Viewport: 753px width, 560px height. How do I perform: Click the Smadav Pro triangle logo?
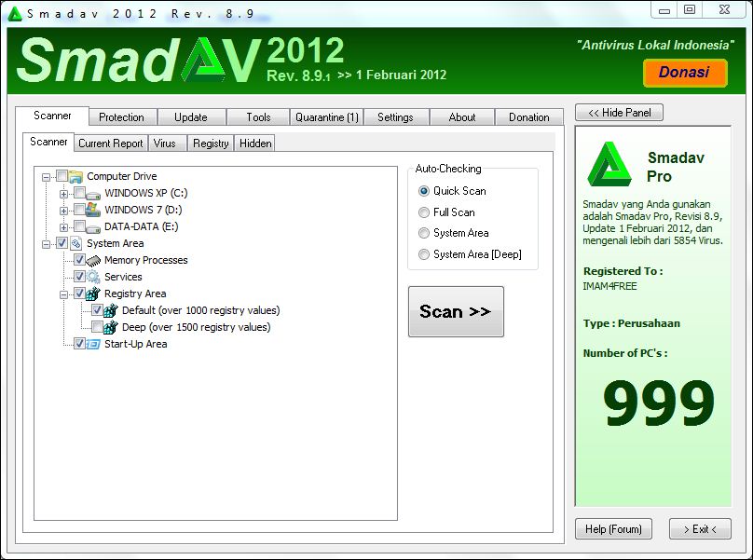click(x=609, y=164)
